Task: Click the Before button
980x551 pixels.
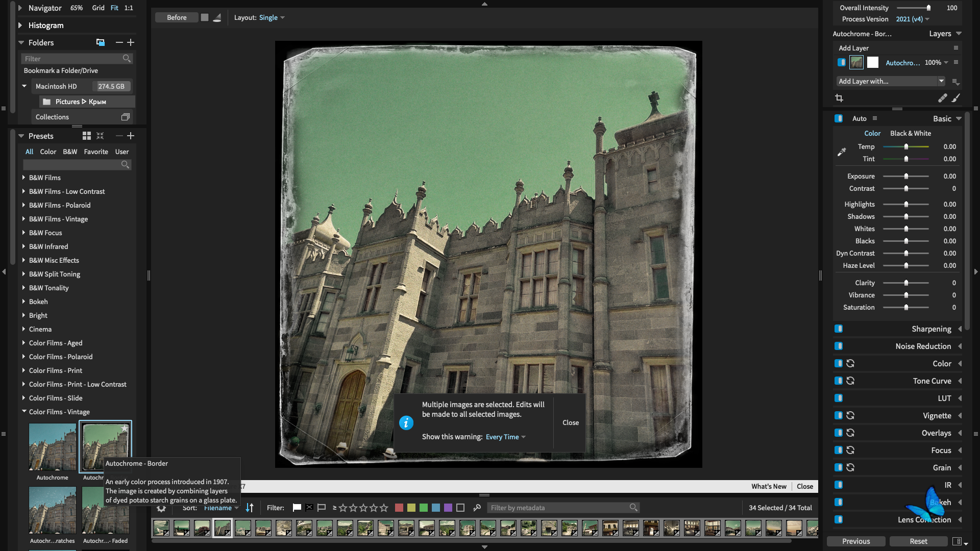Action: click(x=177, y=17)
